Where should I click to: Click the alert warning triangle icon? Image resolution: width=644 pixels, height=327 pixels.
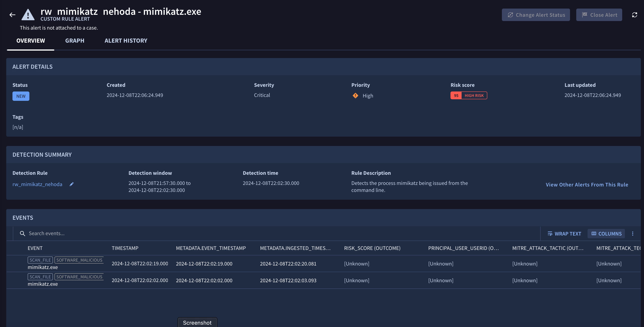pos(28,14)
